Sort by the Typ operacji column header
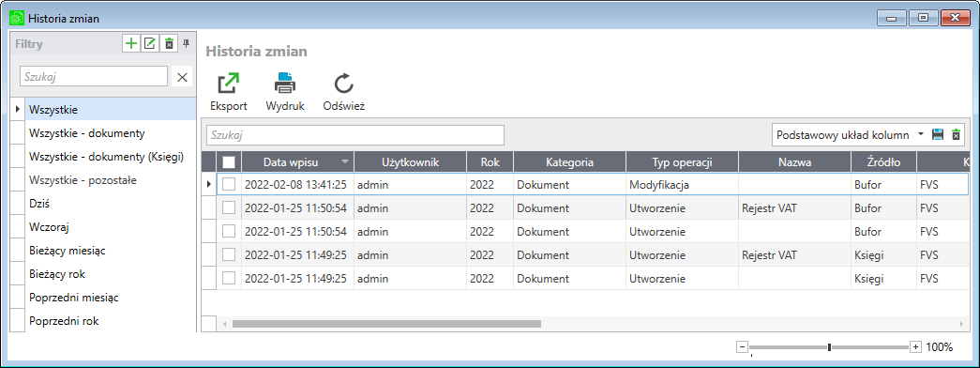 [682, 162]
